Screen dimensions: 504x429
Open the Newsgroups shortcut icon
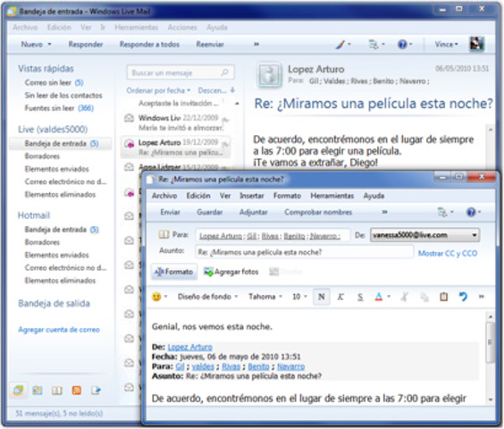[x=96, y=391]
